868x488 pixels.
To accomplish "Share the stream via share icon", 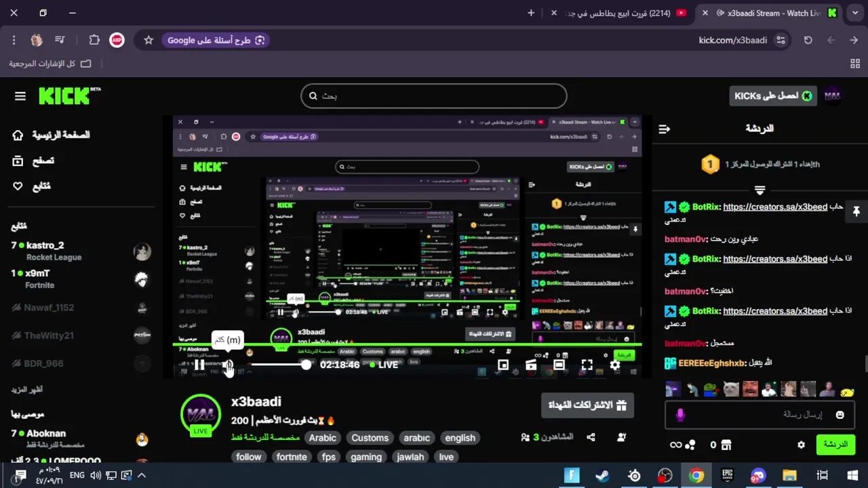I will [591, 438].
